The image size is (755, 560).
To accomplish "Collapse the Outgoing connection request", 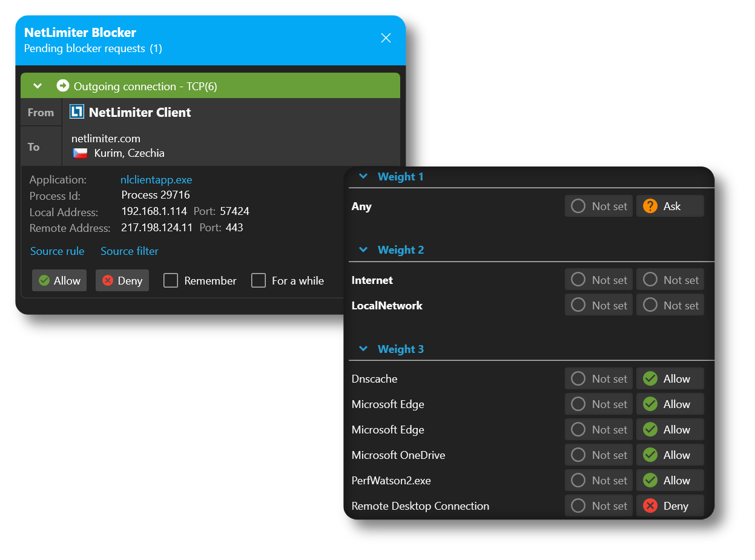I will [x=38, y=86].
